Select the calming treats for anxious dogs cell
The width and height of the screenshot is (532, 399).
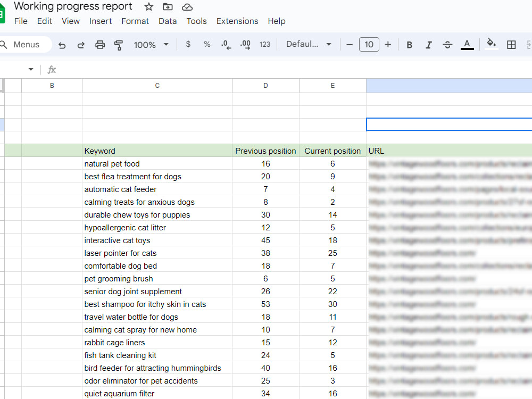pos(157,202)
